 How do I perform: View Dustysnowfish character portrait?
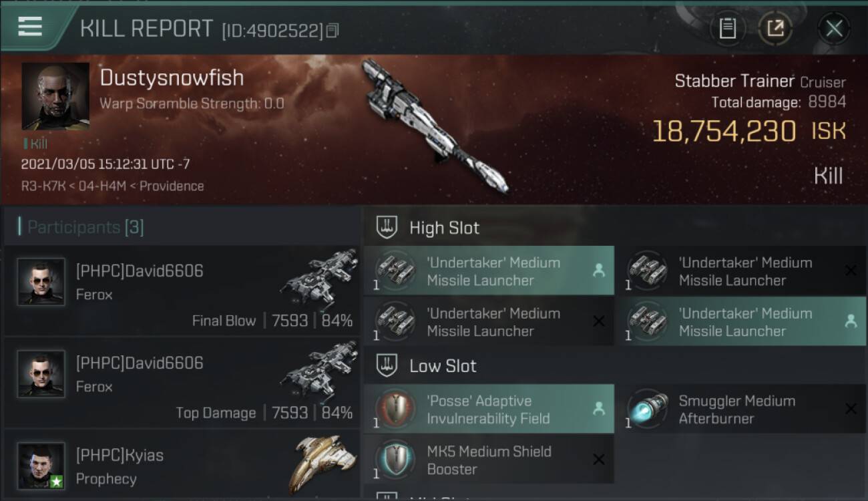(x=55, y=96)
